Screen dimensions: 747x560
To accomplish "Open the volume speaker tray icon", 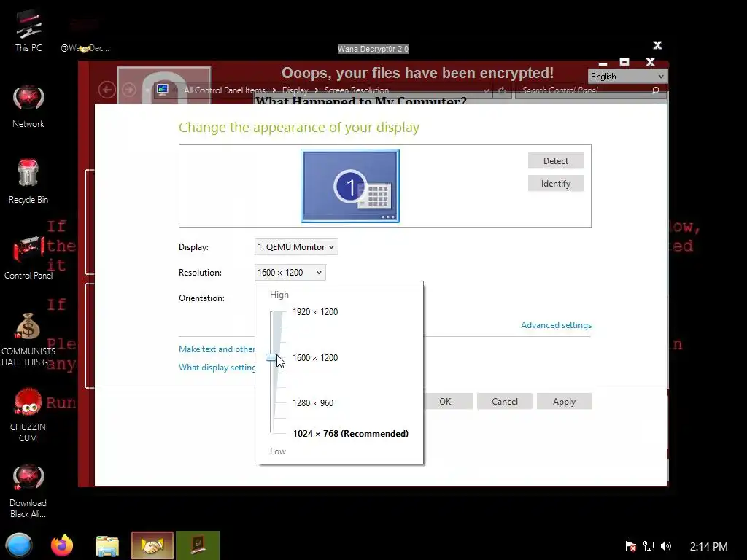I will tap(666, 546).
